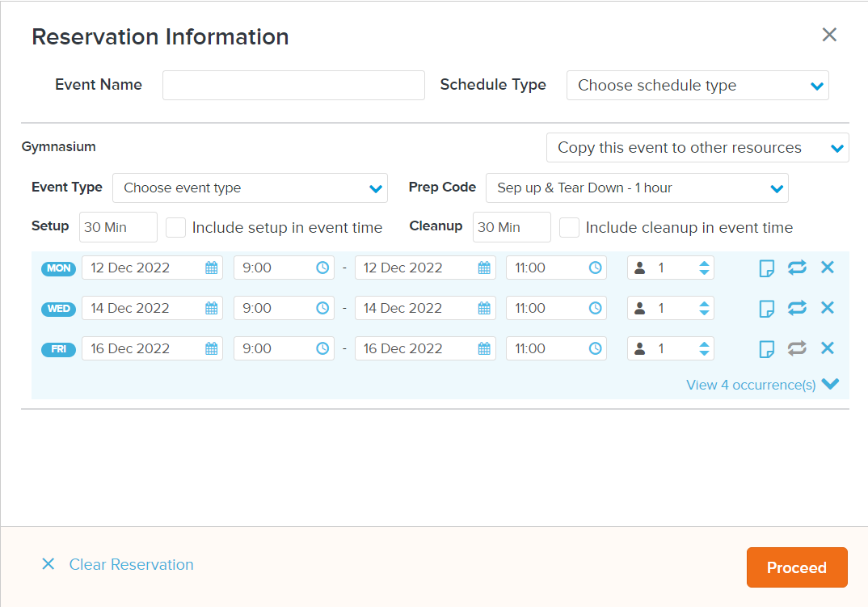The image size is (868, 607).
Task: Click the notes icon on the Monday row
Action: point(766,267)
